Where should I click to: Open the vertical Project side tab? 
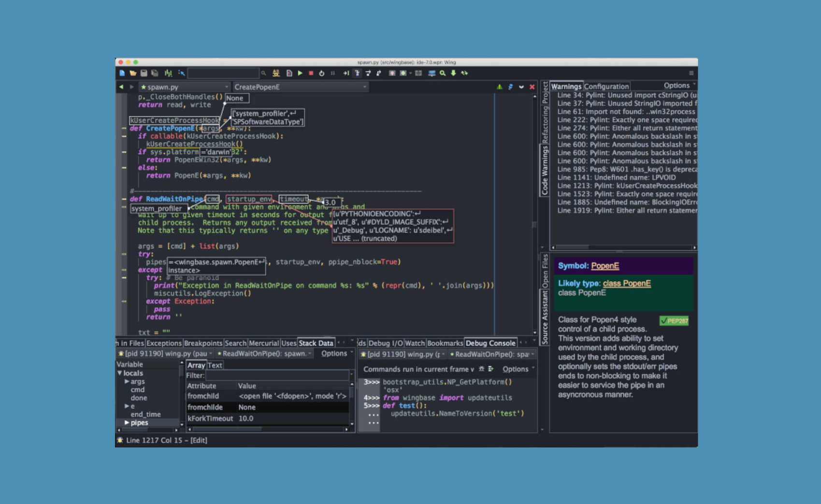(545, 93)
